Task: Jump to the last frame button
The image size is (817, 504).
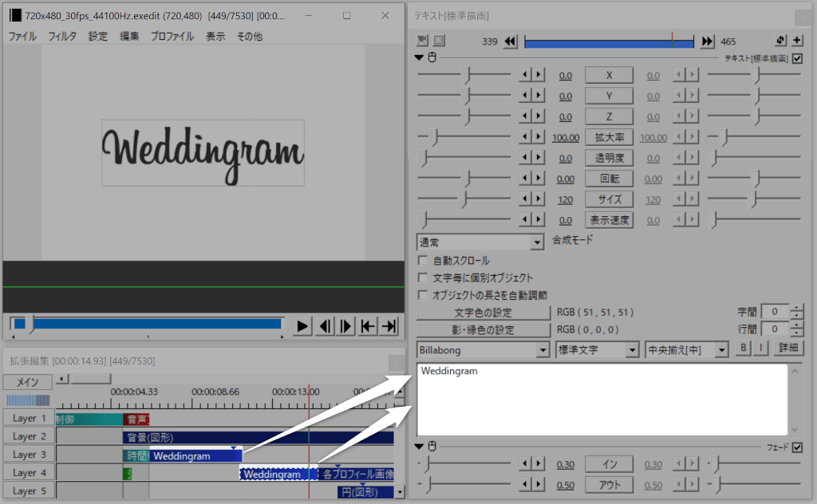Action: pyautogui.click(x=389, y=325)
